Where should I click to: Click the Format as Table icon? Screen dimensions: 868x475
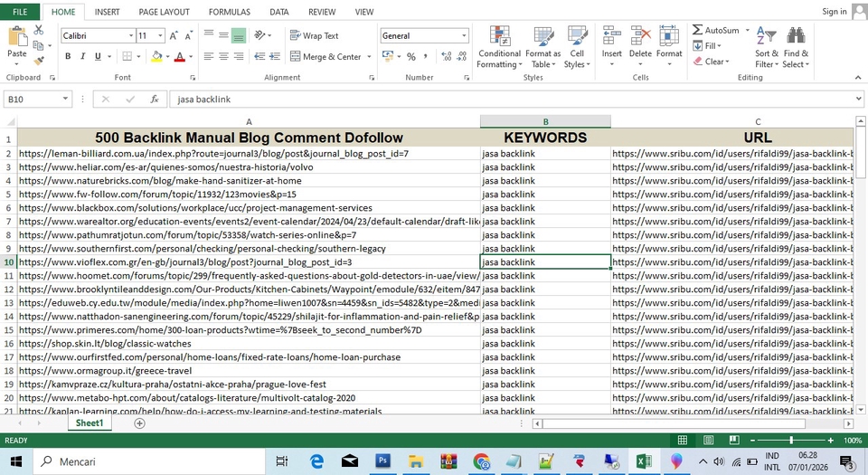pyautogui.click(x=543, y=36)
